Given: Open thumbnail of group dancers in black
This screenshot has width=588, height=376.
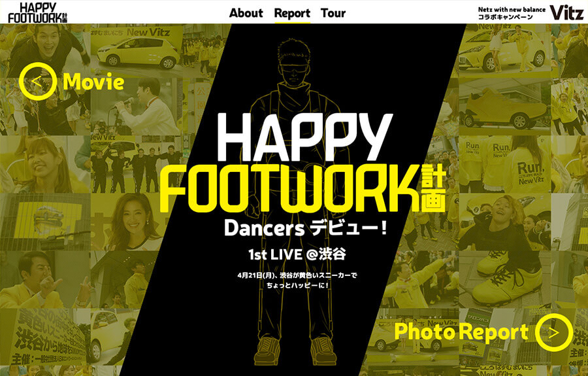Looking at the screenshot, I should pyautogui.click(x=136, y=164).
